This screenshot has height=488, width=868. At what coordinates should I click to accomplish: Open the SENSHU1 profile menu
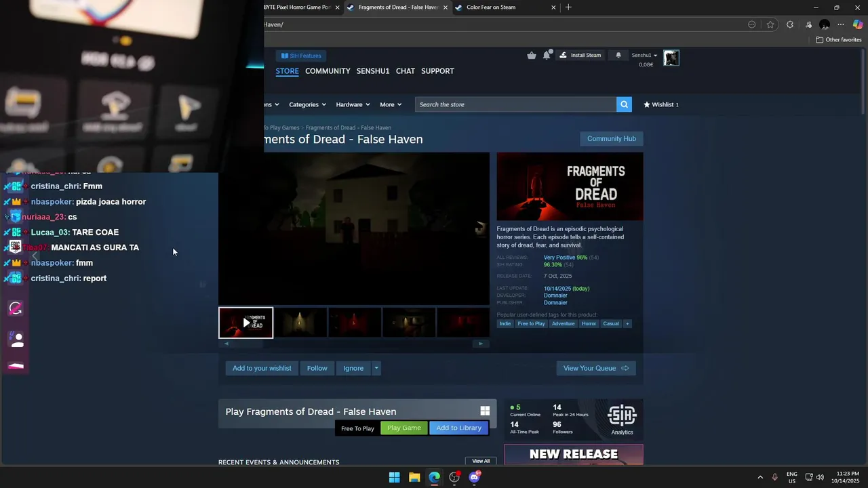click(373, 70)
